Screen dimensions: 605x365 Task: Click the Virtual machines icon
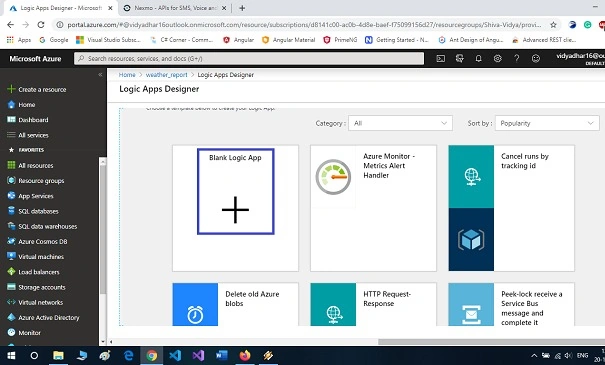11,257
